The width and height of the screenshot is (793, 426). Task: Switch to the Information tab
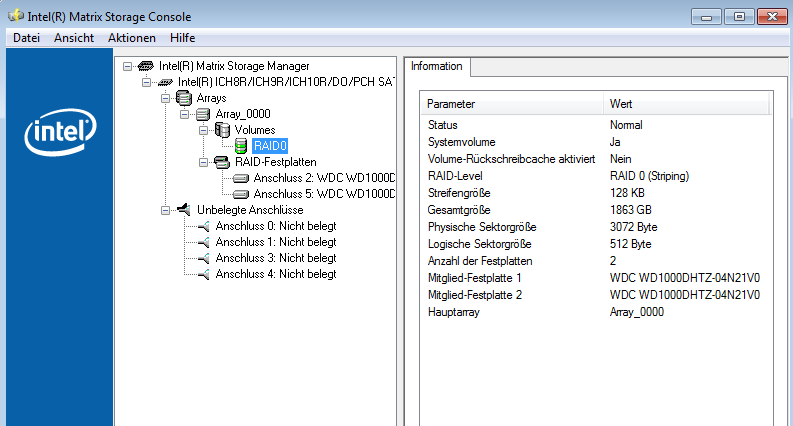click(x=437, y=66)
